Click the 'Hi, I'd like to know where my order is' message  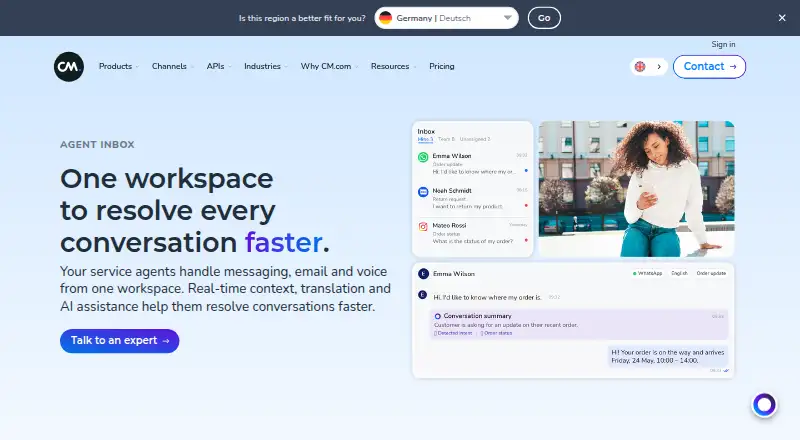click(487, 297)
